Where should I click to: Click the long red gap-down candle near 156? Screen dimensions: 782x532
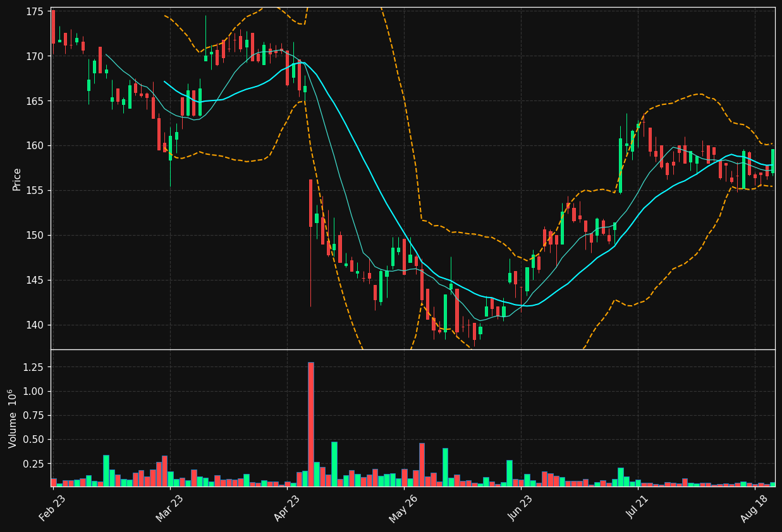(x=310, y=203)
